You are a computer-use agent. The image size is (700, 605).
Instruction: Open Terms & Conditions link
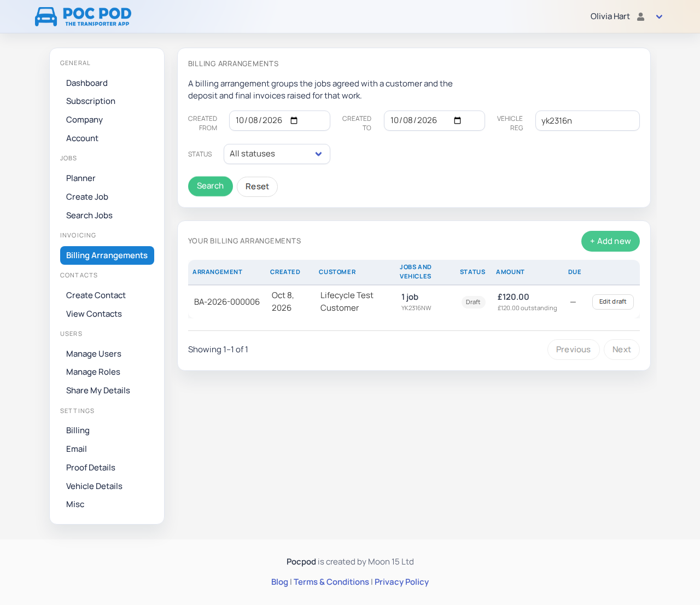pyautogui.click(x=331, y=582)
